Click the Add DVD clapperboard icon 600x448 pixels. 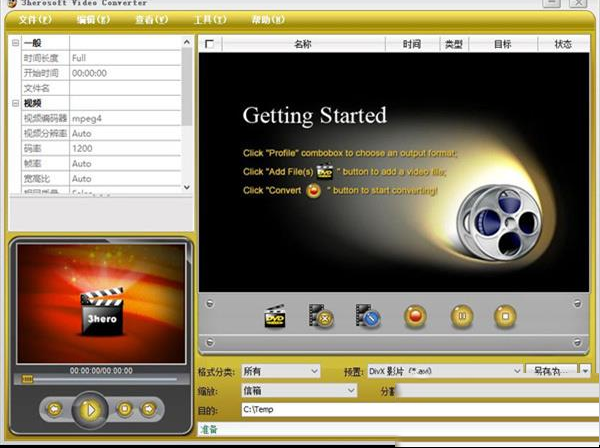click(275, 318)
